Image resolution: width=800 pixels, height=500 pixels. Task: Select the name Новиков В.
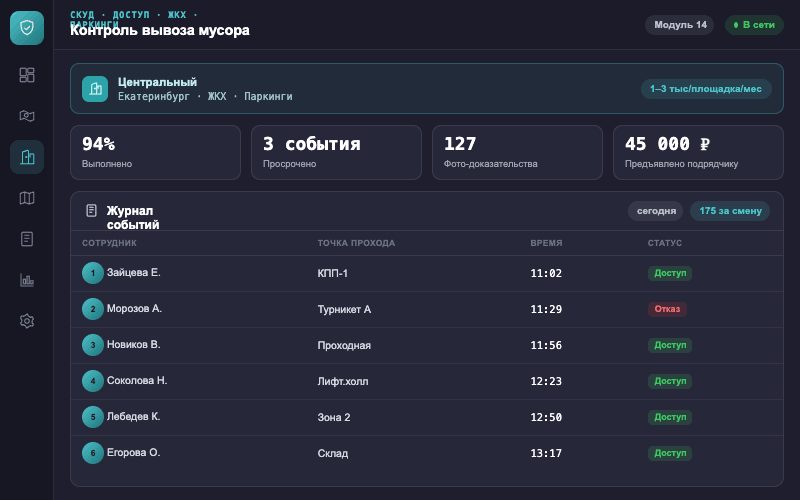[134, 344]
